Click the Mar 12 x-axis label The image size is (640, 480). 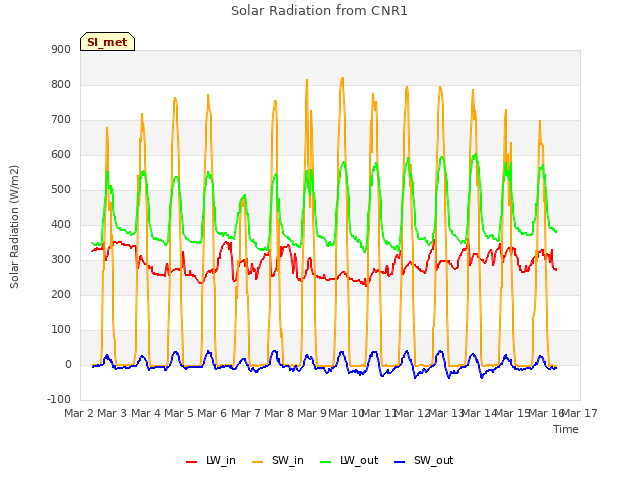click(412, 413)
